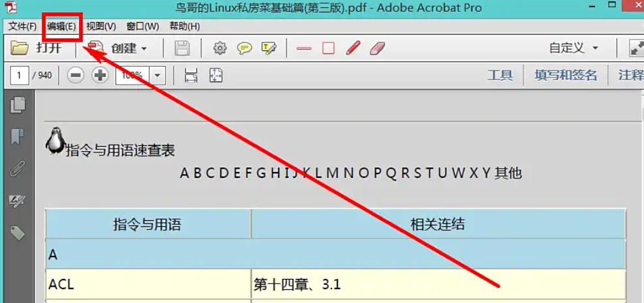Click the 相关连结 column header
Screen dimensions: 644x303
pyautogui.click(x=438, y=224)
